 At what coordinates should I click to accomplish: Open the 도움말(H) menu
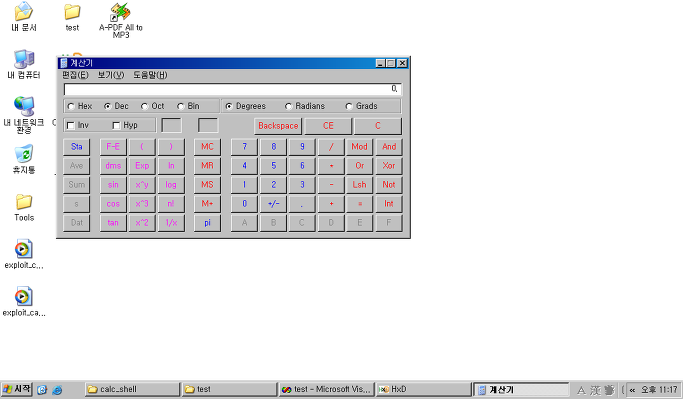point(150,75)
